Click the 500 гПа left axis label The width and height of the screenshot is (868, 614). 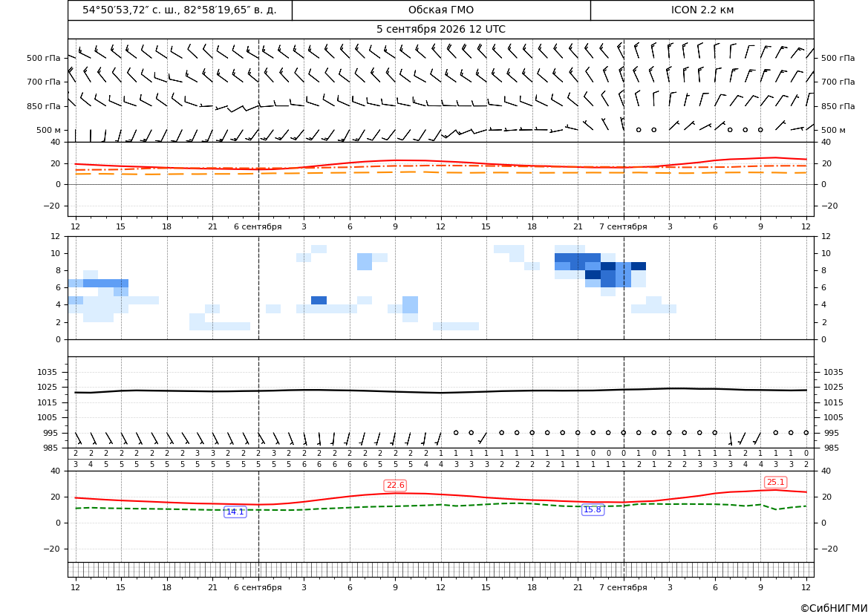[x=44, y=58]
